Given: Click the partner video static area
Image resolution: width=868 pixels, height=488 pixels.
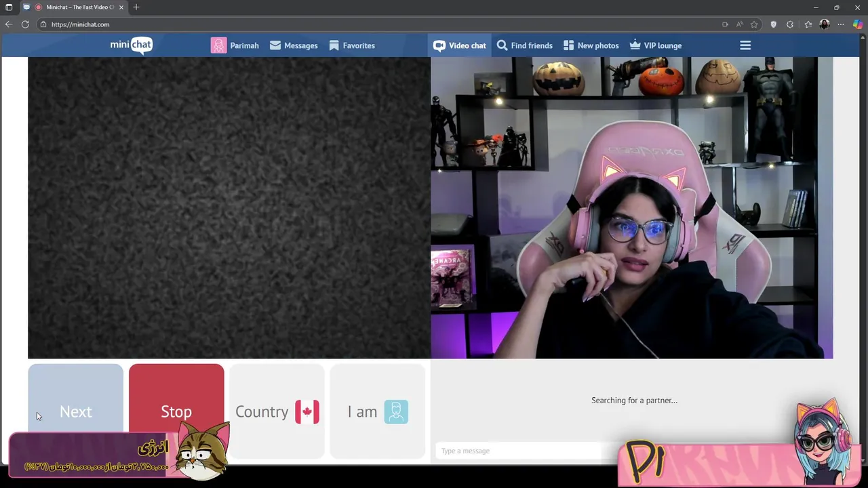Looking at the screenshot, I should tap(229, 207).
